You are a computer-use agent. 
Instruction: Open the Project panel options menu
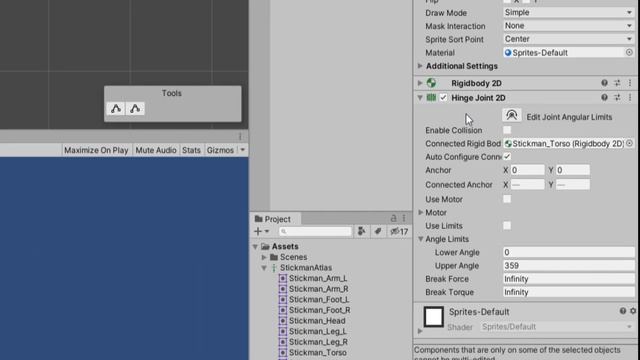pos(404,218)
